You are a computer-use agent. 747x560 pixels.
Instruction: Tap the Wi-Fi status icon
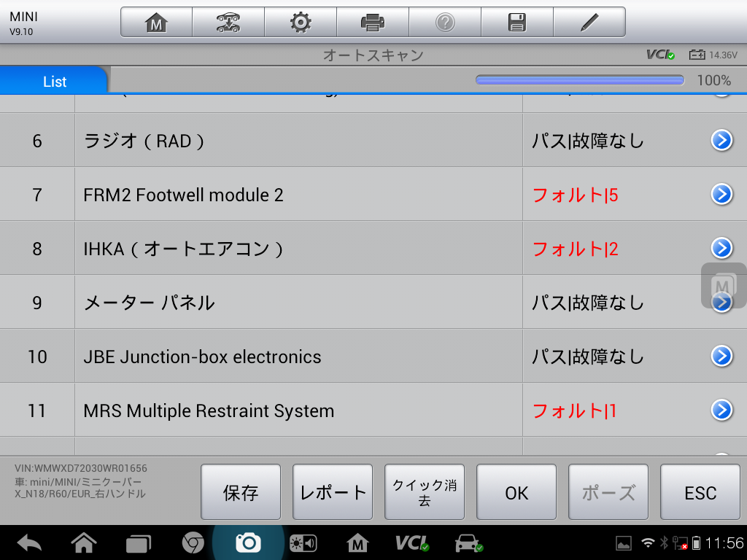648,542
